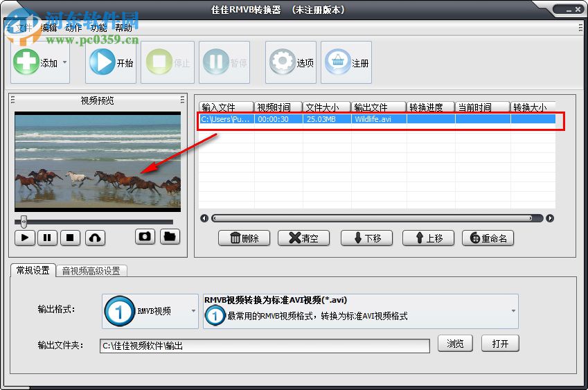Click the video preview thumbnail
Viewport: 588px width, 390px height.
98,161
